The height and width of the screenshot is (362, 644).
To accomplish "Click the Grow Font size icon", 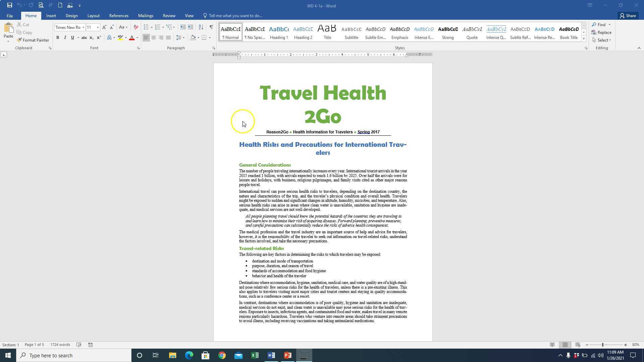I will click(x=104, y=27).
